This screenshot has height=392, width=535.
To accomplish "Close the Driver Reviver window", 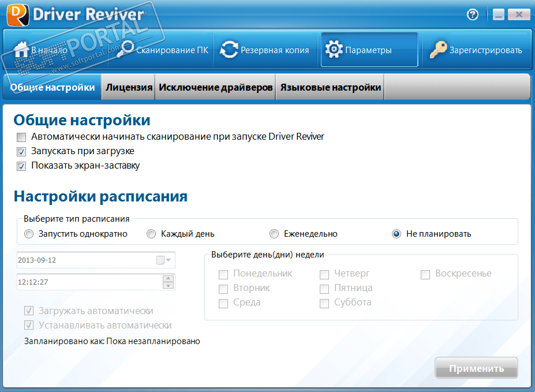I will (519, 14).
